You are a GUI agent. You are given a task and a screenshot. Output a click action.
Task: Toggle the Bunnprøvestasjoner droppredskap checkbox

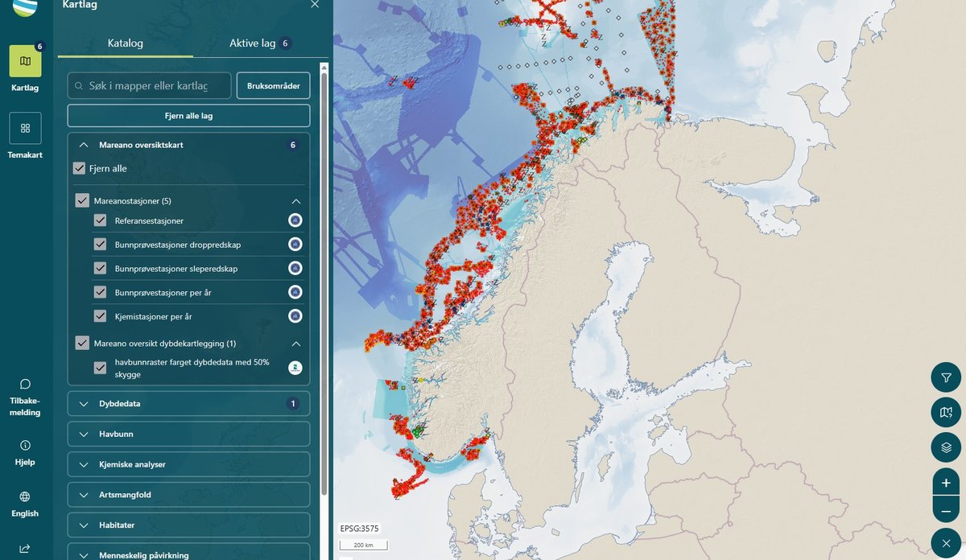click(x=100, y=244)
